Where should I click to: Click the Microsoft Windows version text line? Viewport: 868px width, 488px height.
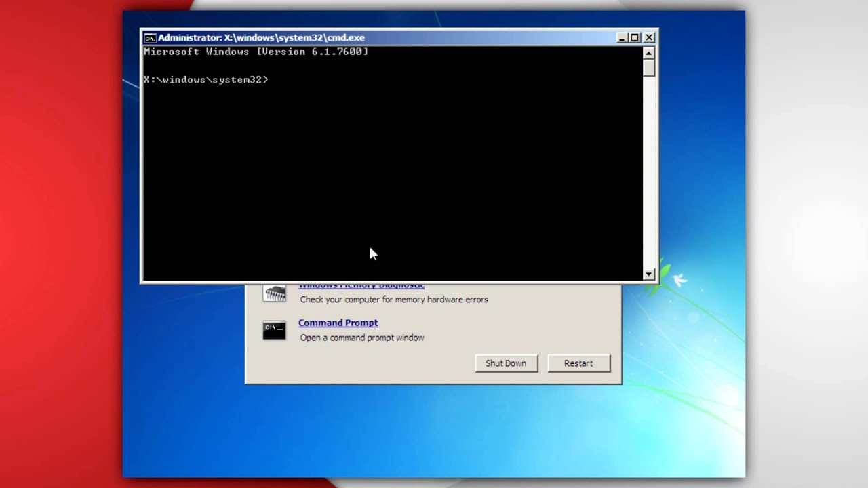click(256, 52)
